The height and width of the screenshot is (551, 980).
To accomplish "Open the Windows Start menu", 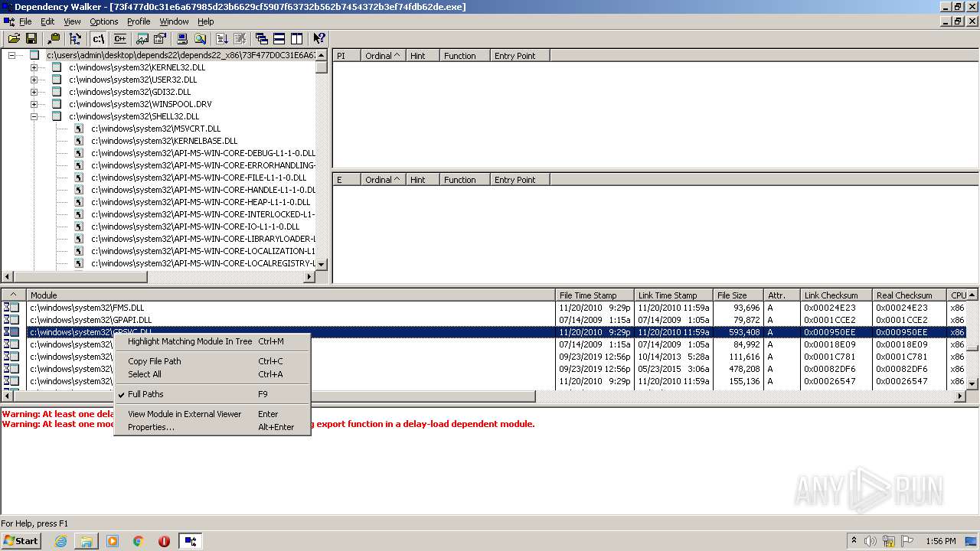I will tap(21, 540).
